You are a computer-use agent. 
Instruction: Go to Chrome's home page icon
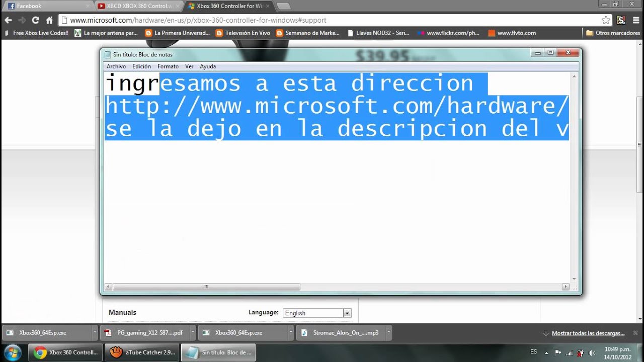[49, 20]
